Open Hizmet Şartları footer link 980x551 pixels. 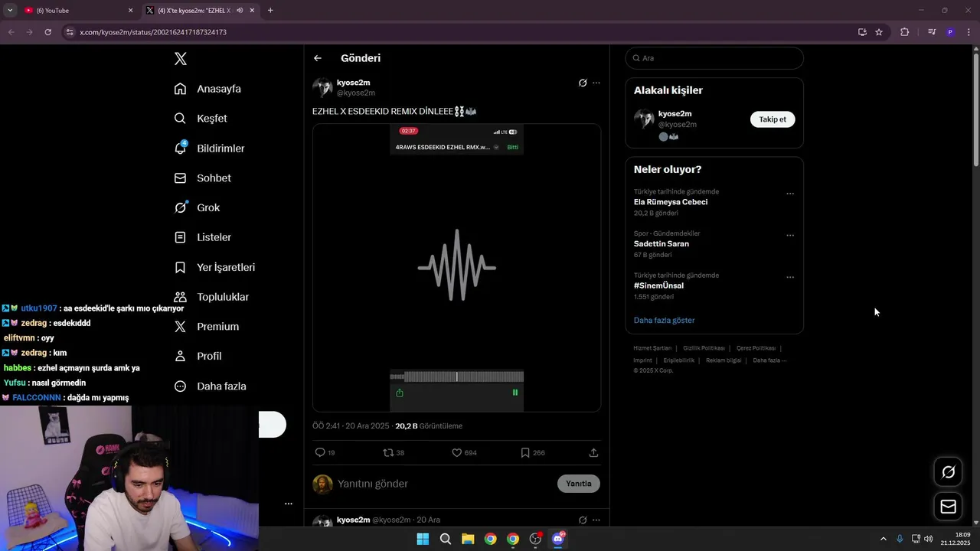point(652,348)
